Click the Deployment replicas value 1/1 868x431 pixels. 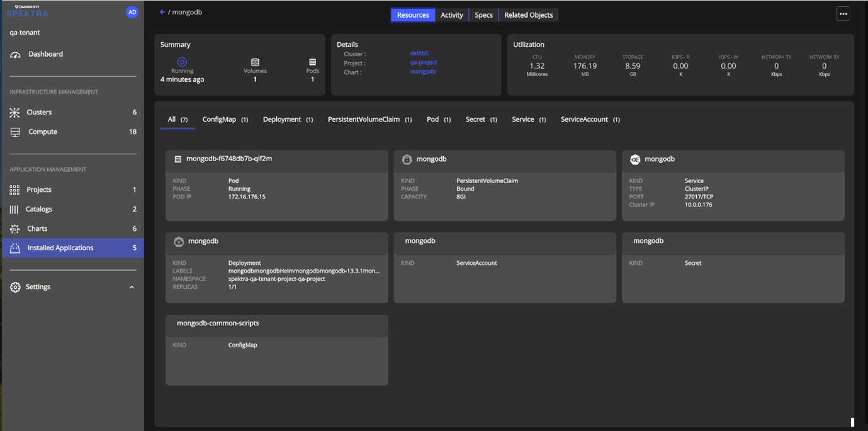[232, 287]
